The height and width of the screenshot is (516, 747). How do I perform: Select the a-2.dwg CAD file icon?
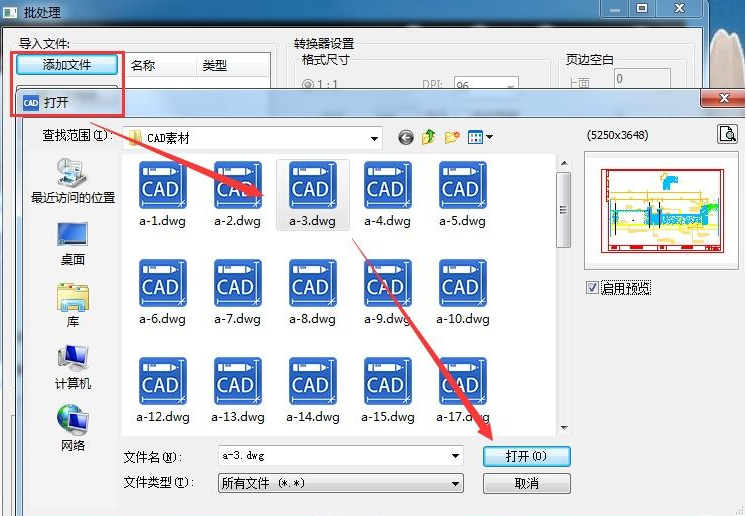[237, 185]
